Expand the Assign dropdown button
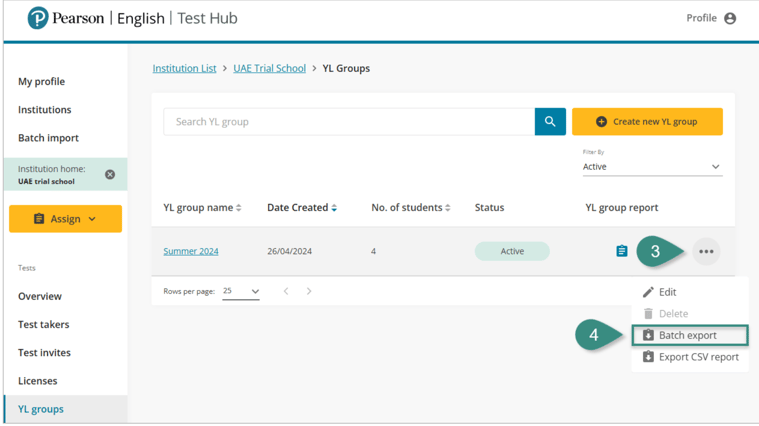 pos(65,219)
